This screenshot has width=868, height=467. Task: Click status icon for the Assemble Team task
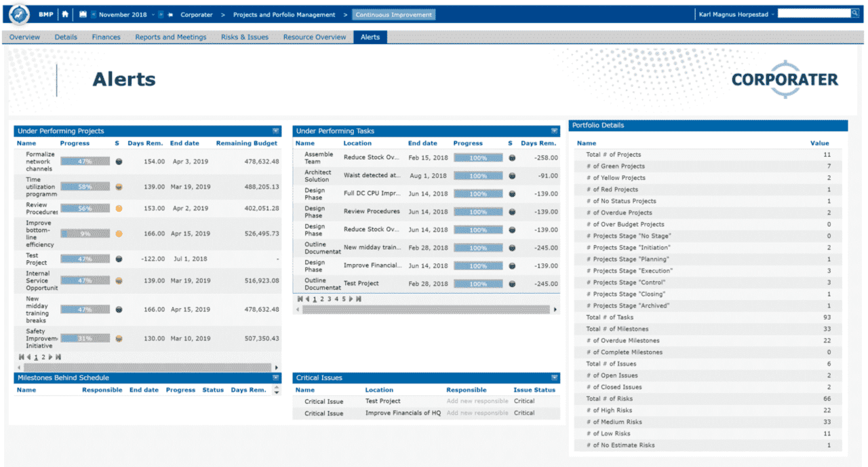point(512,157)
